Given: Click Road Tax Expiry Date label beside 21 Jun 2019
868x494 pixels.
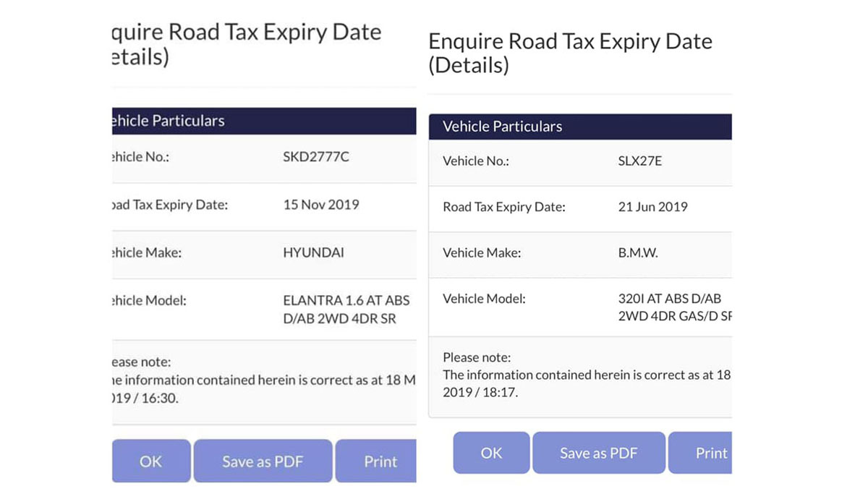Looking at the screenshot, I should coord(503,207).
